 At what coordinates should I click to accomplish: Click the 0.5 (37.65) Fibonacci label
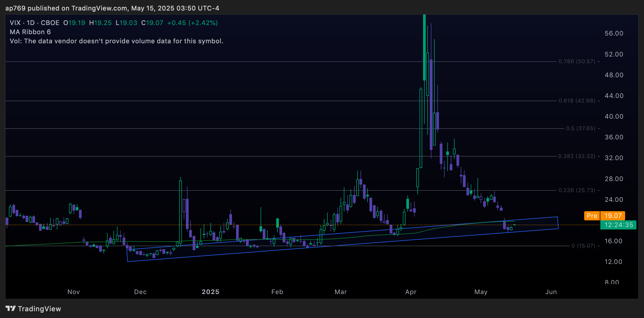580,128
